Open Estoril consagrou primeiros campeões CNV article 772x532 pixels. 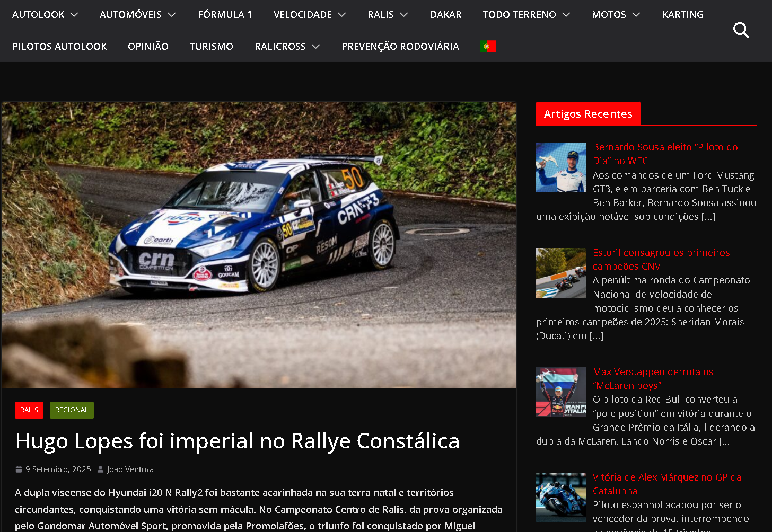pyautogui.click(x=661, y=260)
